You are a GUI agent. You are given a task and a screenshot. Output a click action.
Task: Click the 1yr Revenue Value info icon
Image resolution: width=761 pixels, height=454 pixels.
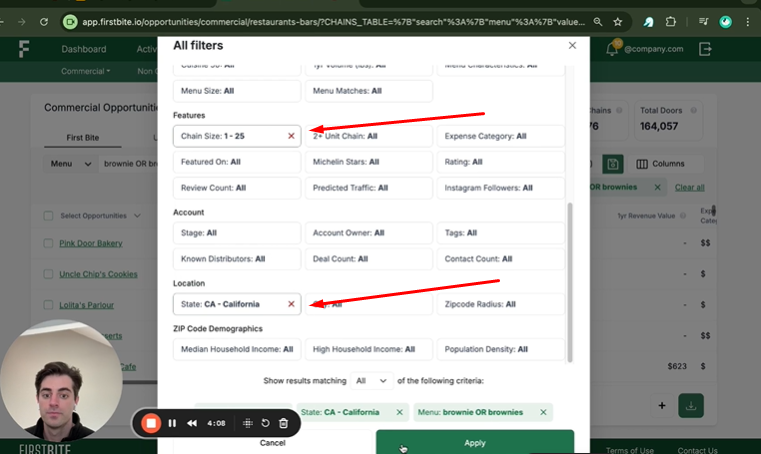[683, 216]
